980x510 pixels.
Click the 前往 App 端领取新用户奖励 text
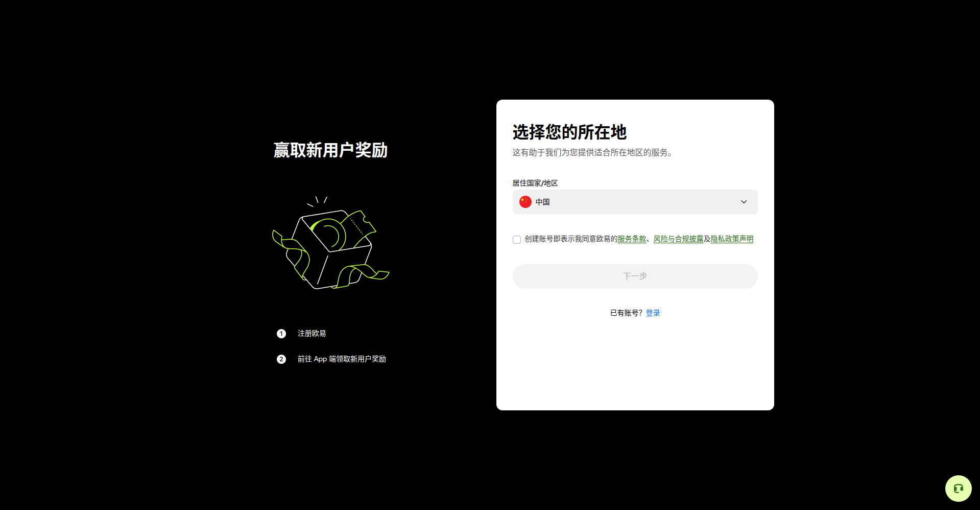[x=342, y=359]
